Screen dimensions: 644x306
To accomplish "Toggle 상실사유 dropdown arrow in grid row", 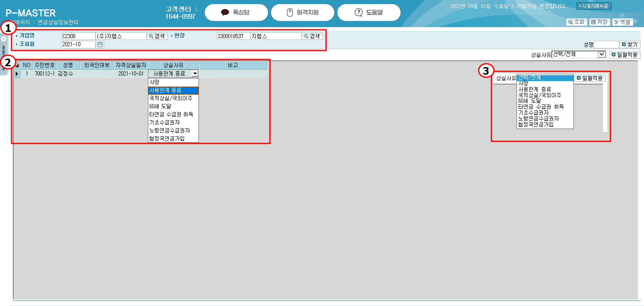I will 195,74.
